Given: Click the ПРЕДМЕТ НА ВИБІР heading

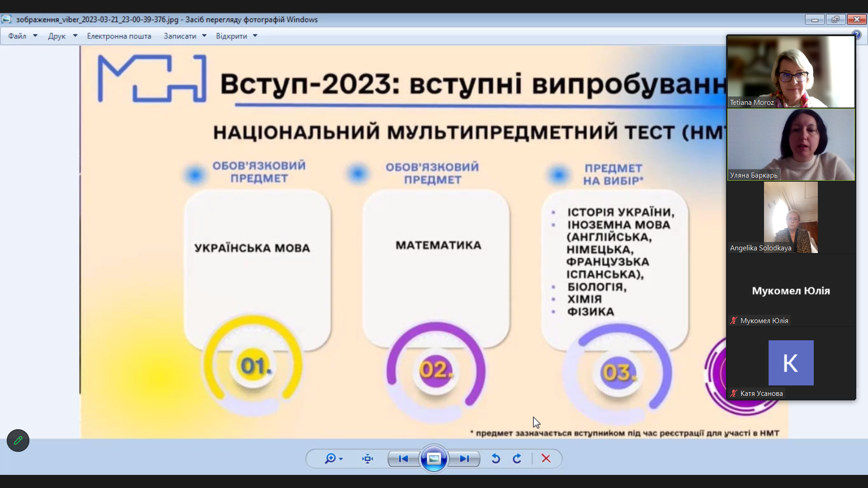Looking at the screenshot, I should tap(613, 174).
